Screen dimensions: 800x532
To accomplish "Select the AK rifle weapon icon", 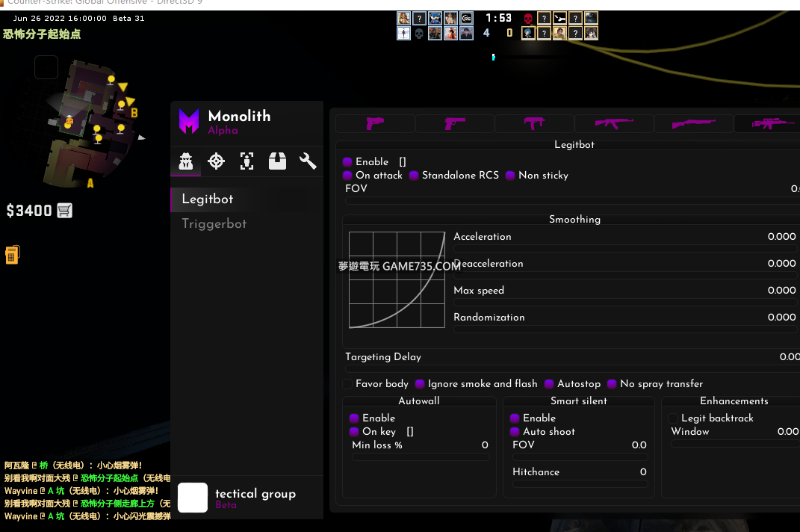I will pyautogui.click(x=614, y=123).
